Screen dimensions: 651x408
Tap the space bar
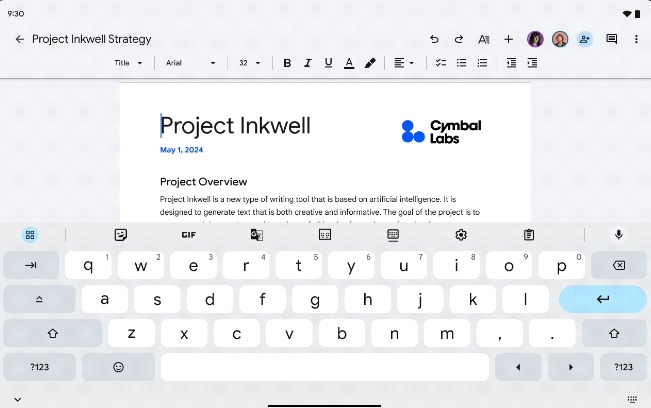point(325,367)
